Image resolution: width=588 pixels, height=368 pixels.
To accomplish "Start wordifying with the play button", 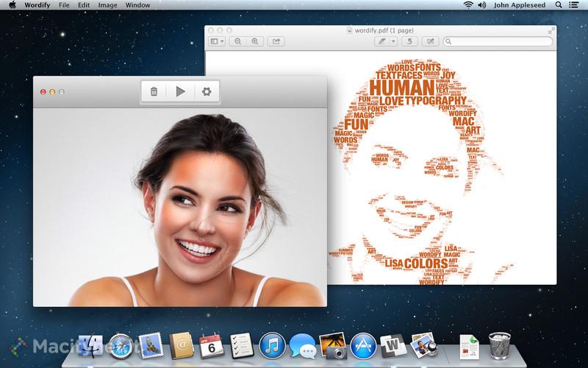I will pos(180,91).
